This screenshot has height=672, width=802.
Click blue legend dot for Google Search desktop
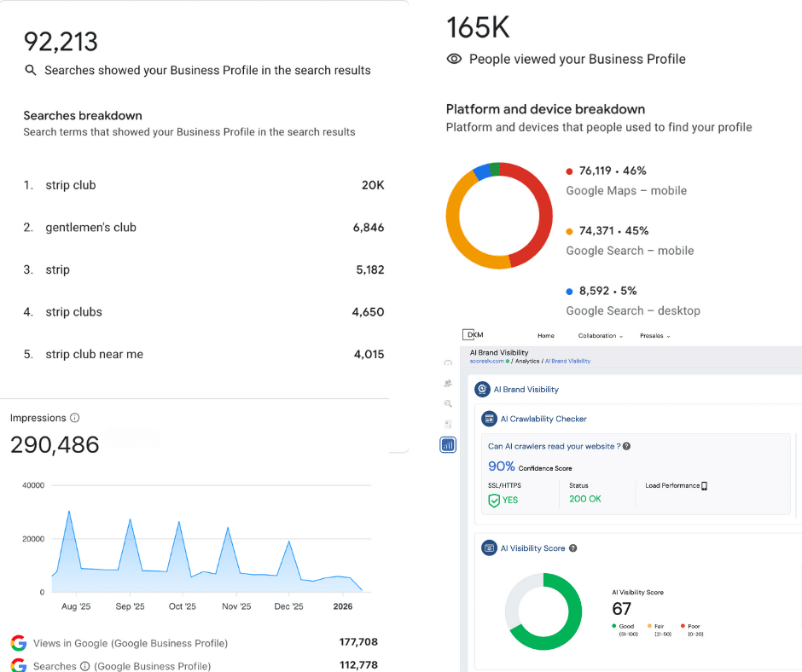pyautogui.click(x=569, y=292)
